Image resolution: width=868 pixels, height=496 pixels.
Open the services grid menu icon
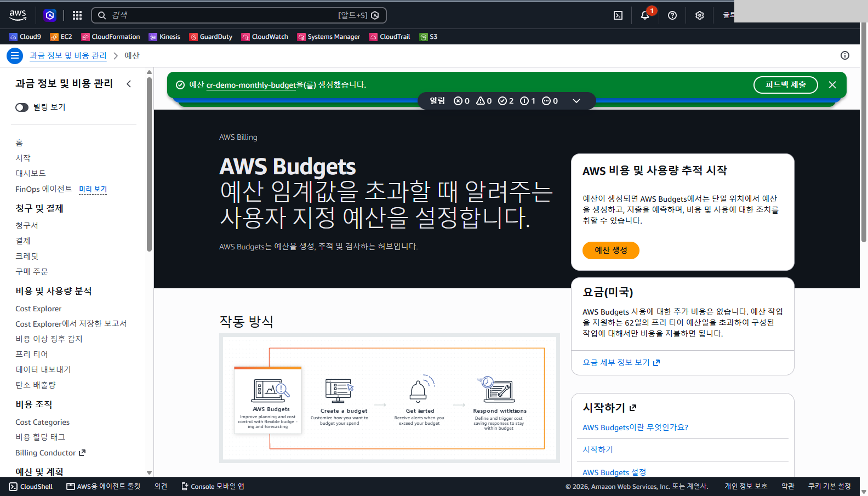(x=77, y=15)
